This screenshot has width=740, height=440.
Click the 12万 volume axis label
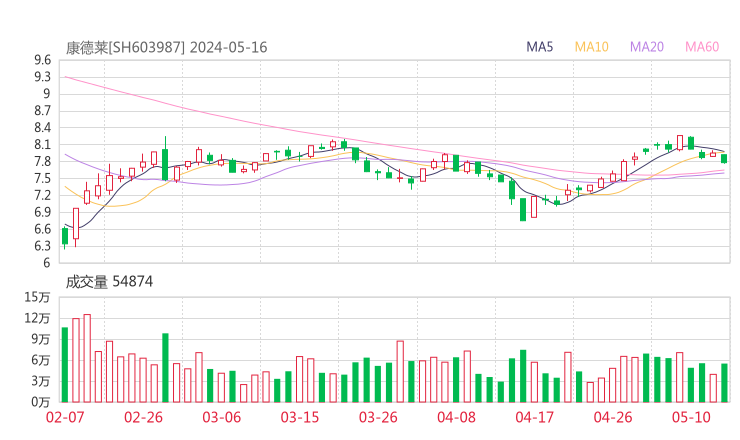38,318
